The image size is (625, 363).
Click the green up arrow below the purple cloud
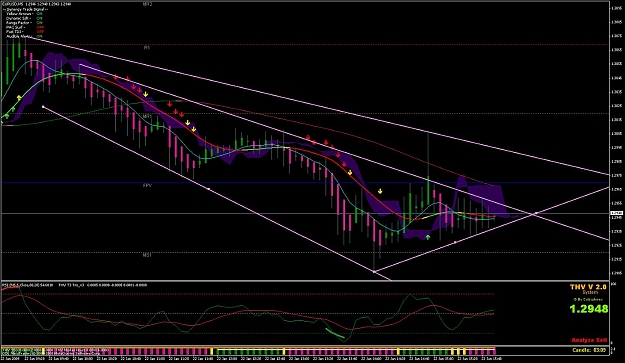pos(428,237)
